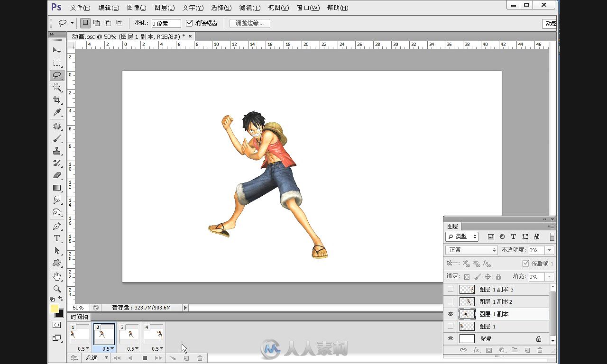Open the 不透明度 opacity dropdown arrow
Image resolution: width=607 pixels, height=364 pixels.
pyautogui.click(x=550, y=250)
